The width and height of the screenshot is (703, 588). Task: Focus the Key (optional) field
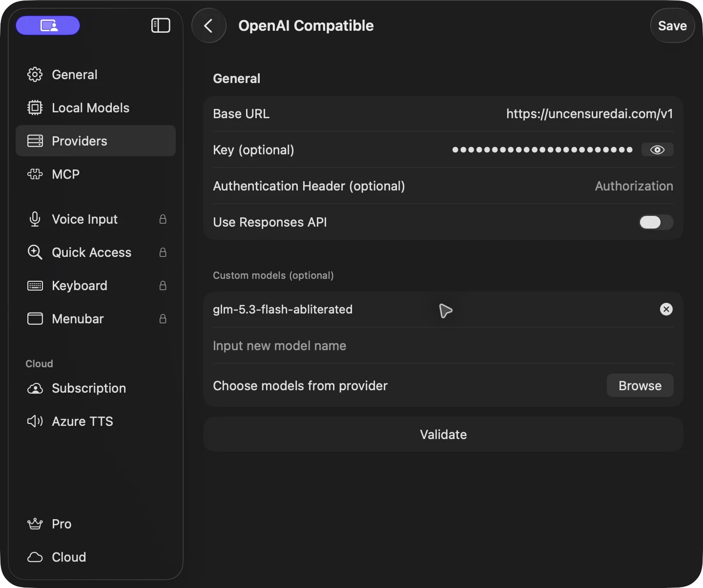coord(443,150)
